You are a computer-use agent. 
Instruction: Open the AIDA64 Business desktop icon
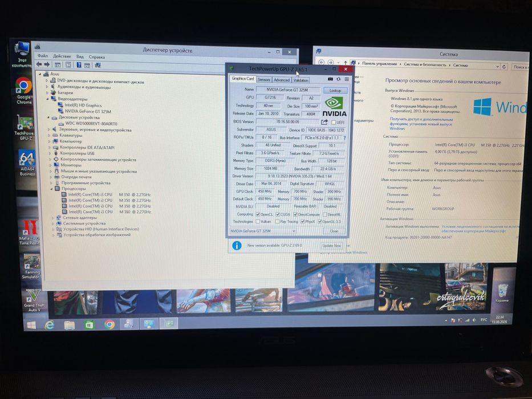pos(27,163)
